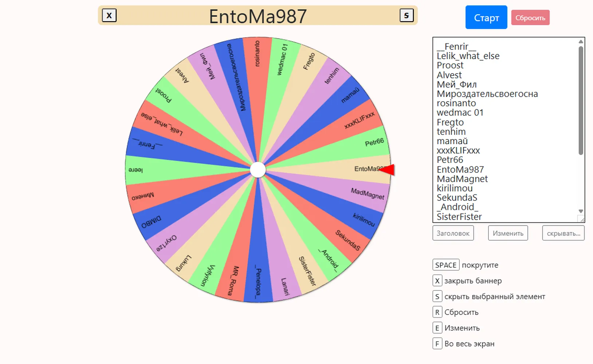Open the Заголовок title editor
The image size is (593, 364).
click(x=453, y=233)
